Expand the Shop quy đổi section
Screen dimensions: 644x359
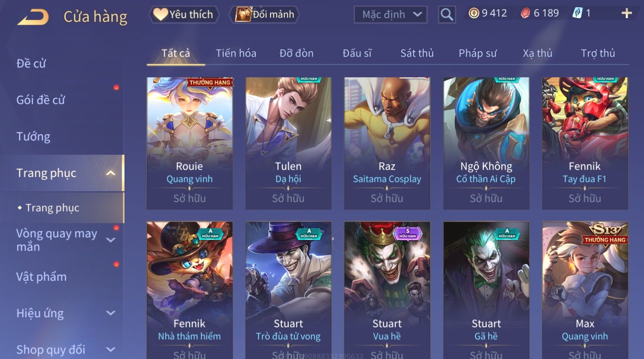pyautogui.click(x=111, y=349)
